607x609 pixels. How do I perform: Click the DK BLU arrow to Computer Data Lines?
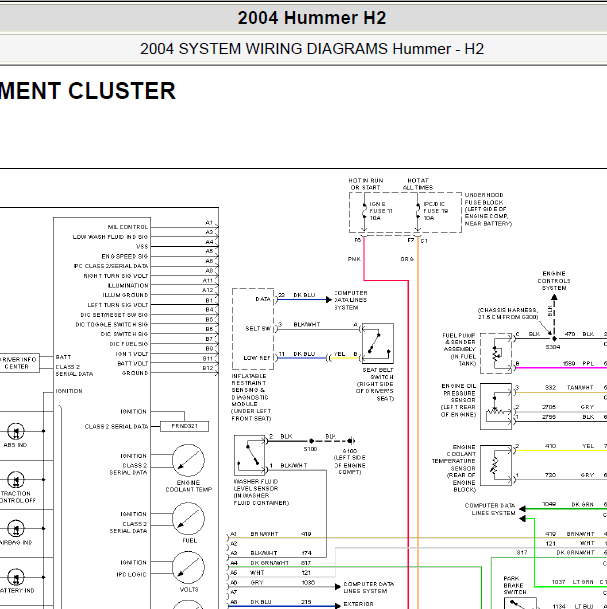329,299
